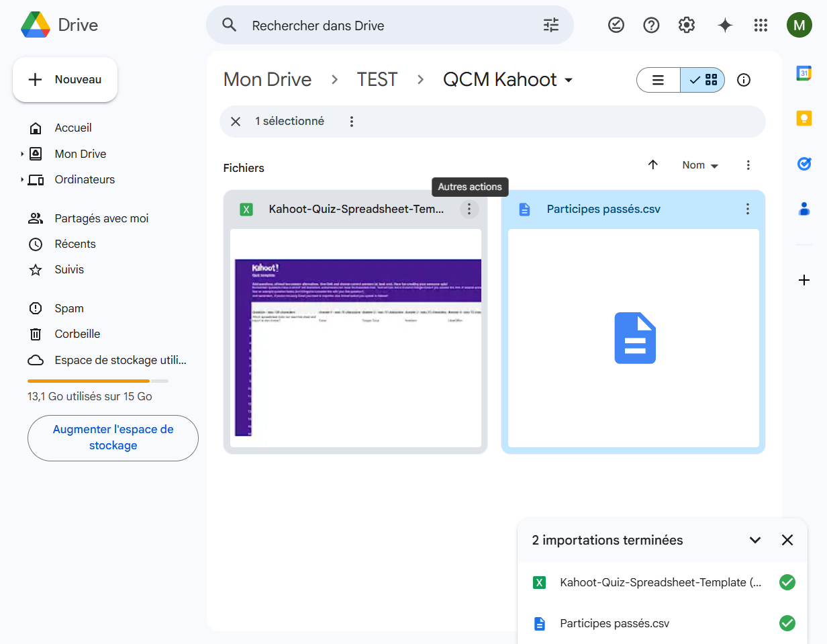Click the Google Drive logo
Viewport: 827px width, 644px height.
(36, 26)
